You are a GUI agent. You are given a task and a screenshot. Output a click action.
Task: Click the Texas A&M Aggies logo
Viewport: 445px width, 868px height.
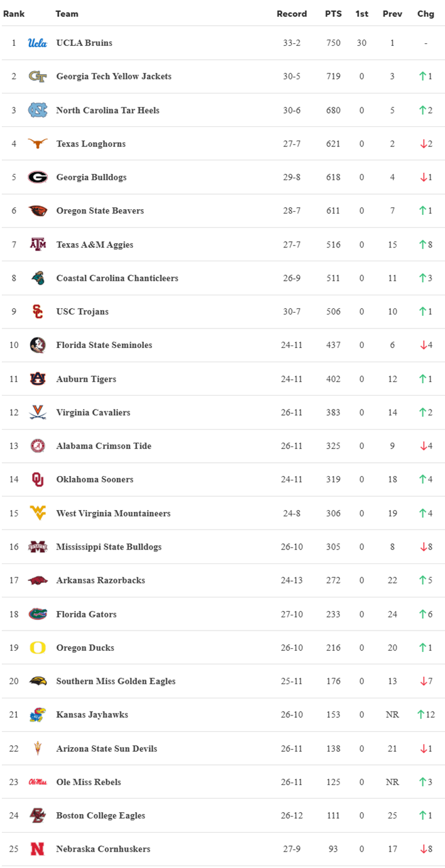pyautogui.click(x=38, y=244)
